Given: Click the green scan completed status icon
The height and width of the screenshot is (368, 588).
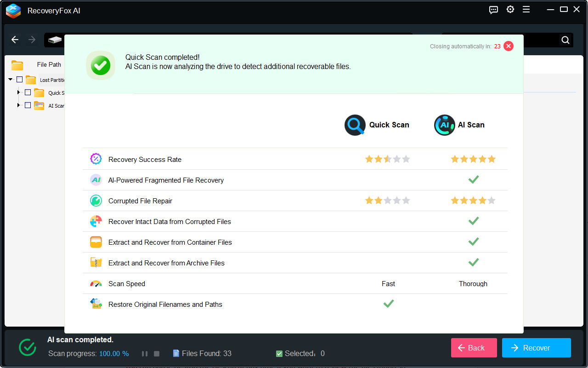Looking at the screenshot, I should tap(28, 348).
